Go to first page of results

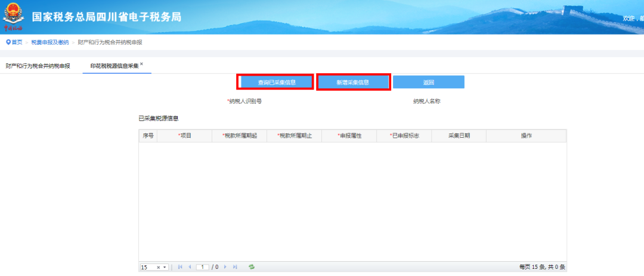tap(180, 267)
